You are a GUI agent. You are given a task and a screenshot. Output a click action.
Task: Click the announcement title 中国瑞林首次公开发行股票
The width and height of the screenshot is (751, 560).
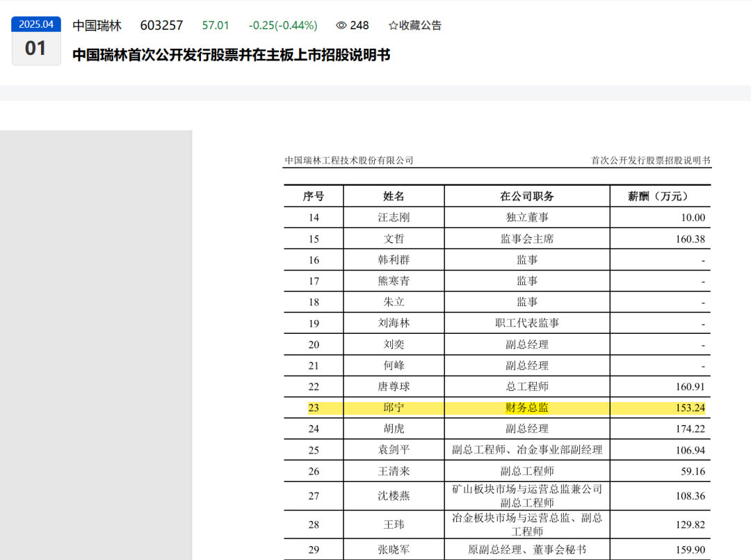(x=232, y=55)
